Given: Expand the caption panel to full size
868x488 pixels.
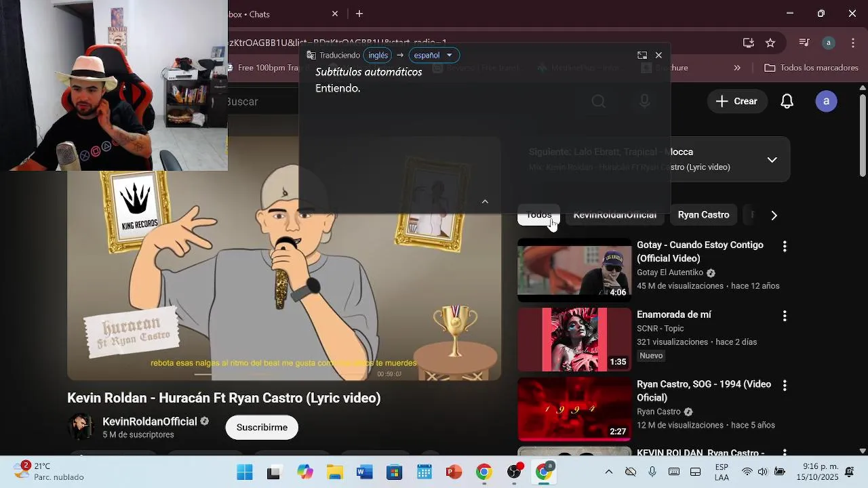Looking at the screenshot, I should [642, 56].
